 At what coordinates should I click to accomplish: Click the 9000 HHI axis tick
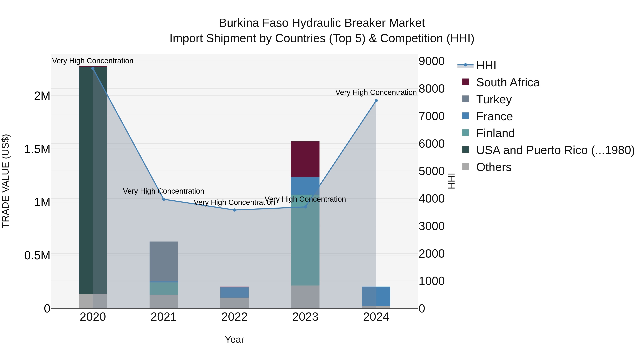(x=432, y=61)
